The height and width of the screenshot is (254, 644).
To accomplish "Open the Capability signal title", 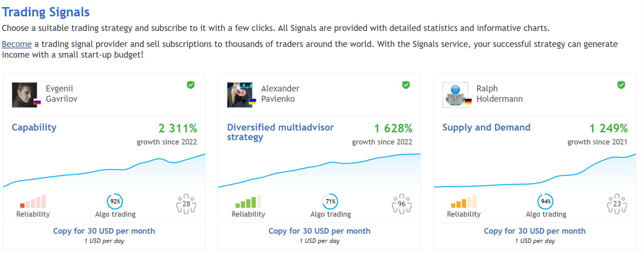I will 34,127.
